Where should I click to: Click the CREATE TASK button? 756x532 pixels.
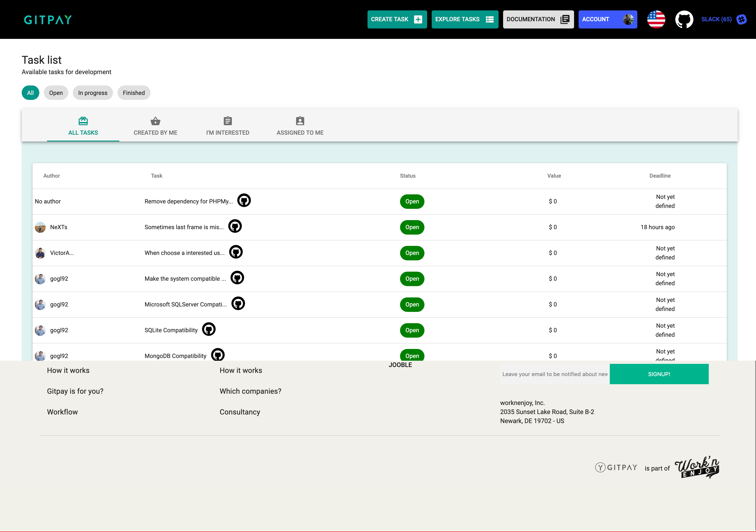click(397, 19)
